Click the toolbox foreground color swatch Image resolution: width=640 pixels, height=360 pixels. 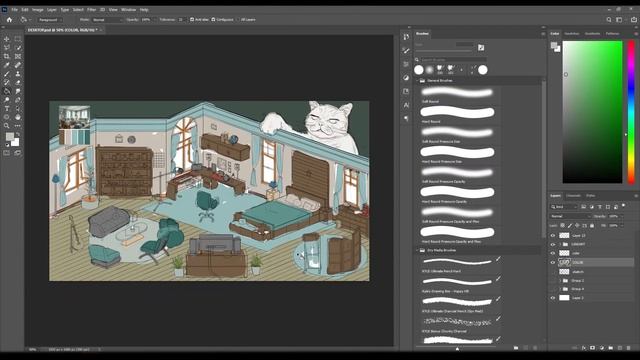pos(10,137)
